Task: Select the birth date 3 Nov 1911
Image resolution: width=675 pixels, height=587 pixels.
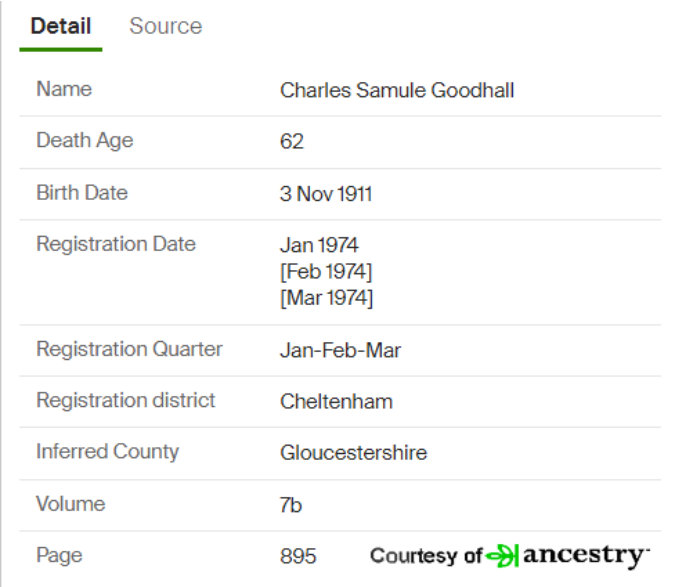Action: (x=326, y=194)
